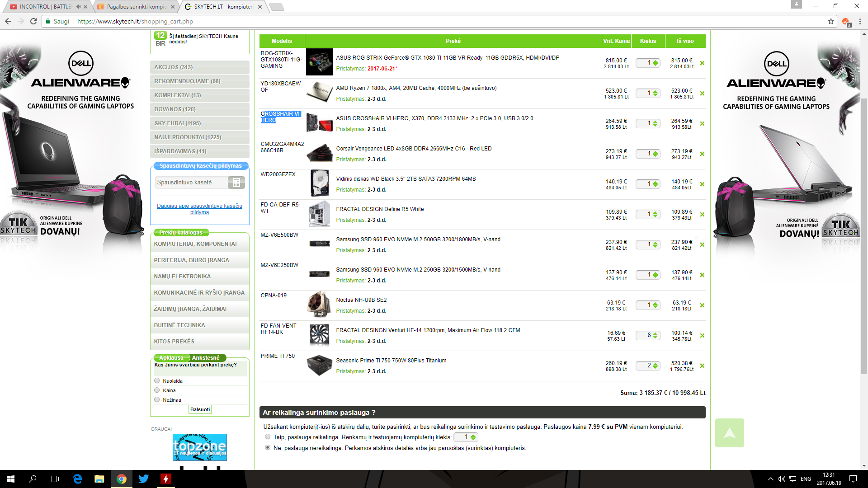Click the scroll-to-top arrow button

tap(729, 433)
